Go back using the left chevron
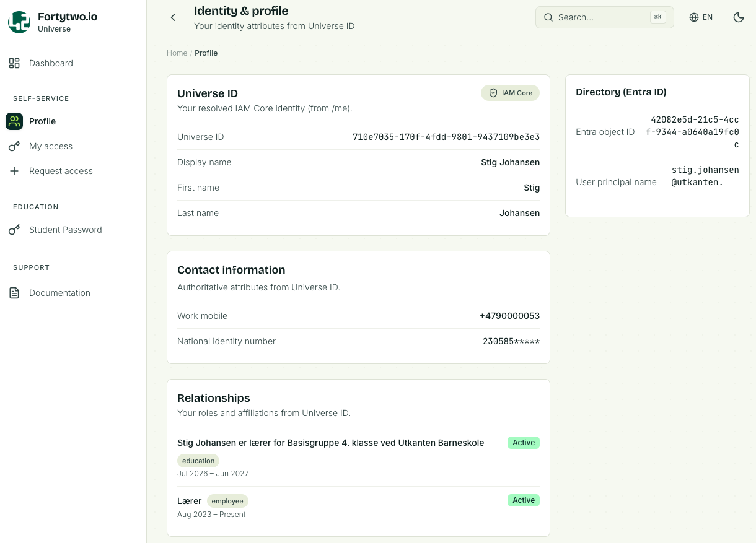The height and width of the screenshot is (543, 756). tap(173, 17)
